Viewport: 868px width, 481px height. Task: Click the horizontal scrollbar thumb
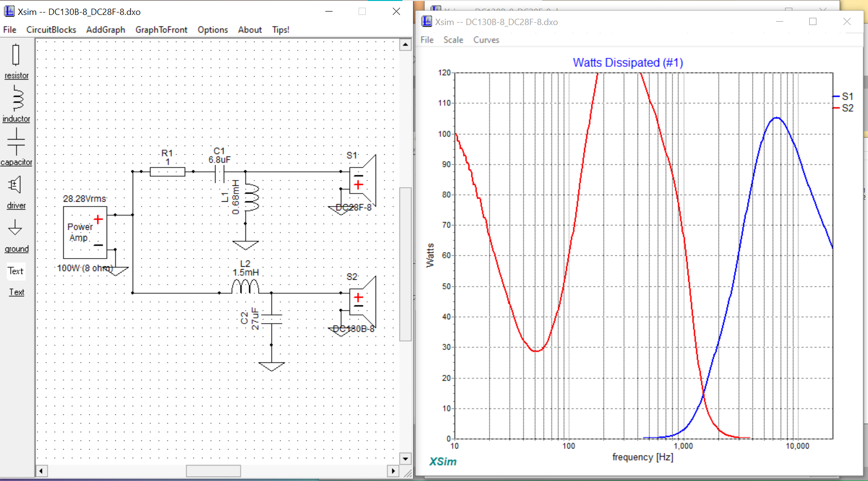coord(214,471)
